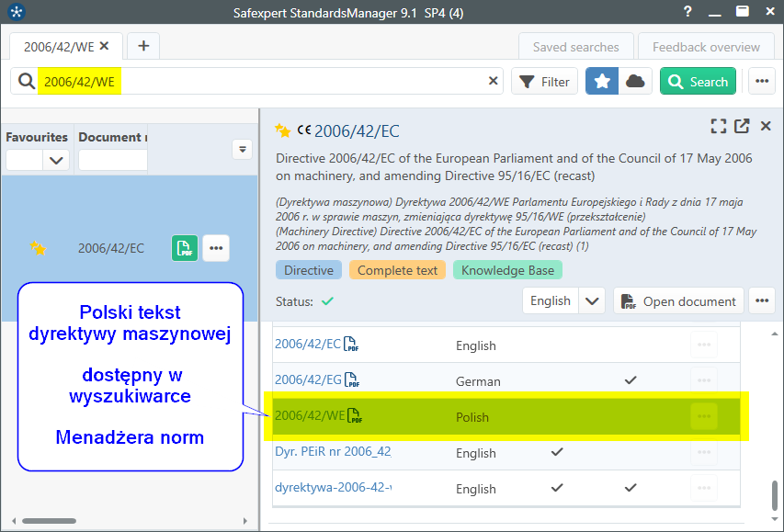Click the favourites star filter button
Viewport: 784px width, 532px height.
(x=602, y=82)
